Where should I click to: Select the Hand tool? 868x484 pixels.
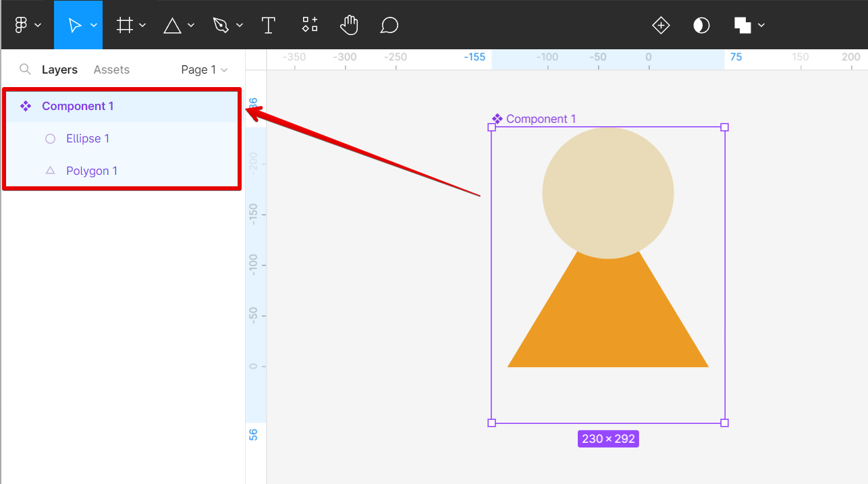[349, 25]
